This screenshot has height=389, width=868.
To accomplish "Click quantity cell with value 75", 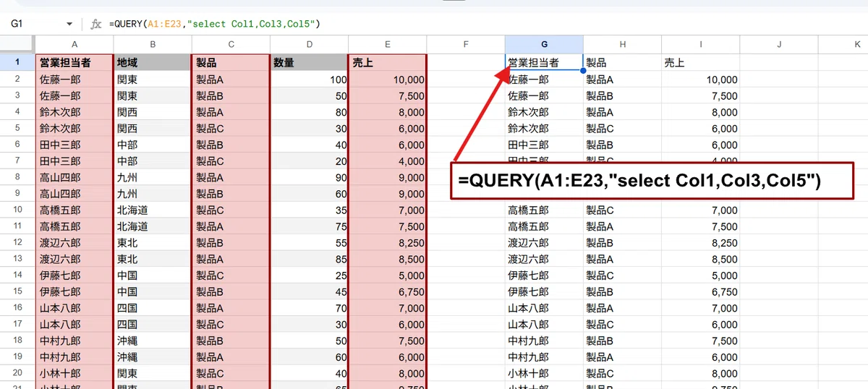I will [309, 226].
